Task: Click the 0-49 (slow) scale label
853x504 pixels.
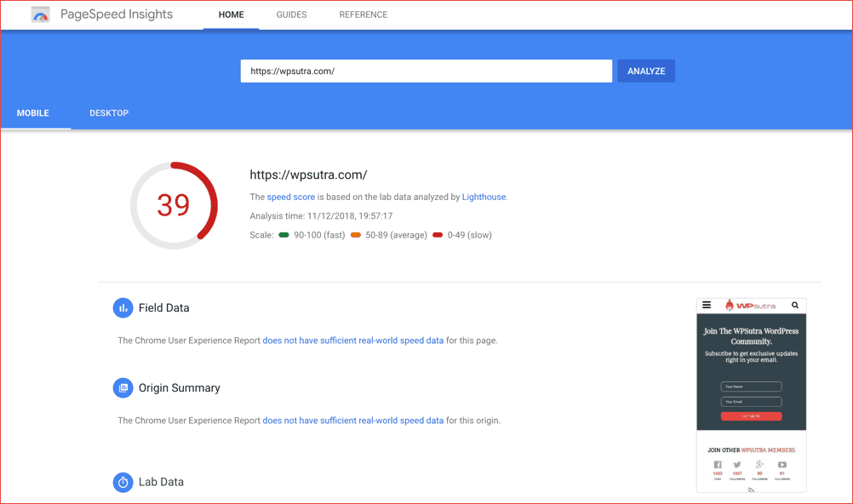Action: pyautogui.click(x=469, y=235)
